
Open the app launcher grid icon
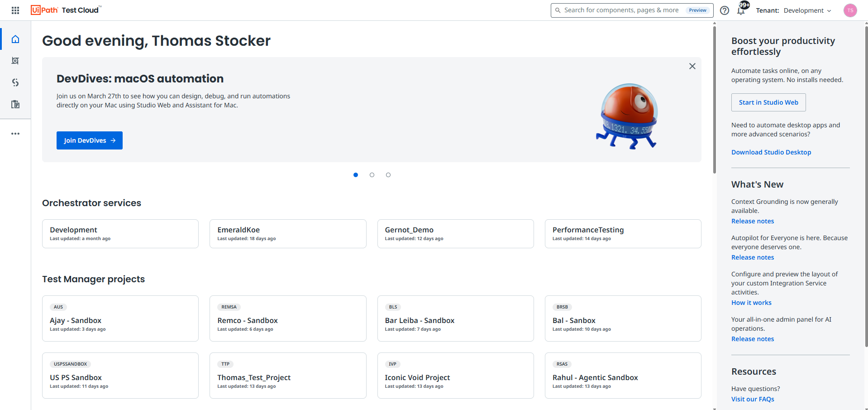point(15,10)
